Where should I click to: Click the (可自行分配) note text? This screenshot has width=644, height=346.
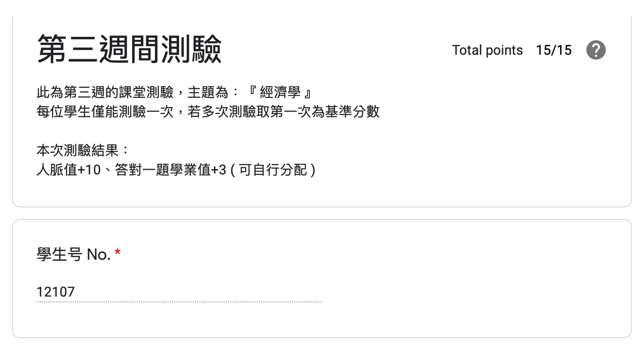click(273, 171)
